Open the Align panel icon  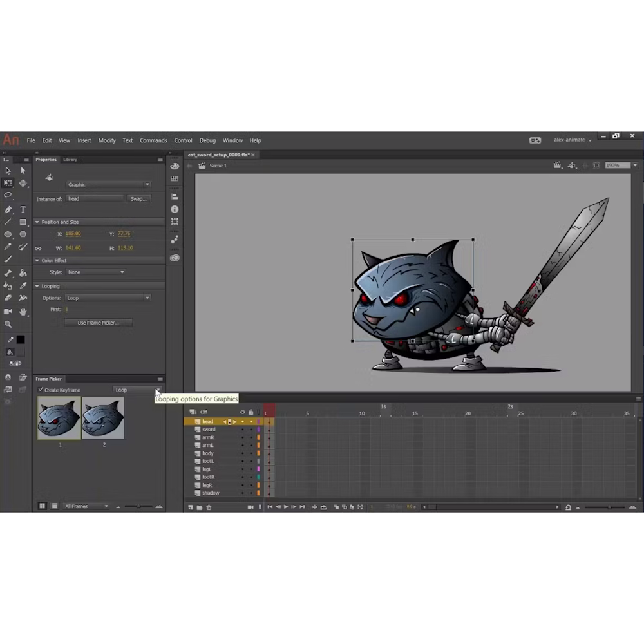(175, 196)
